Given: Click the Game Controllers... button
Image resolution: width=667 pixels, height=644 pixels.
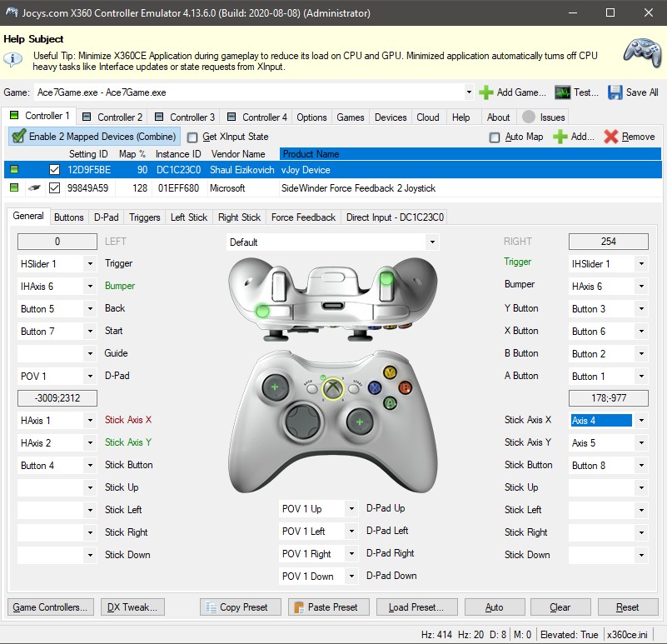Looking at the screenshot, I should [x=50, y=607].
